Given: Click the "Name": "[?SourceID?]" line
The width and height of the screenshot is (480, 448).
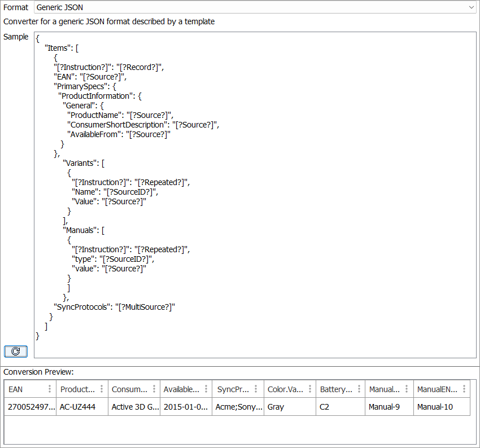Looking at the screenshot, I should click(x=115, y=192).
